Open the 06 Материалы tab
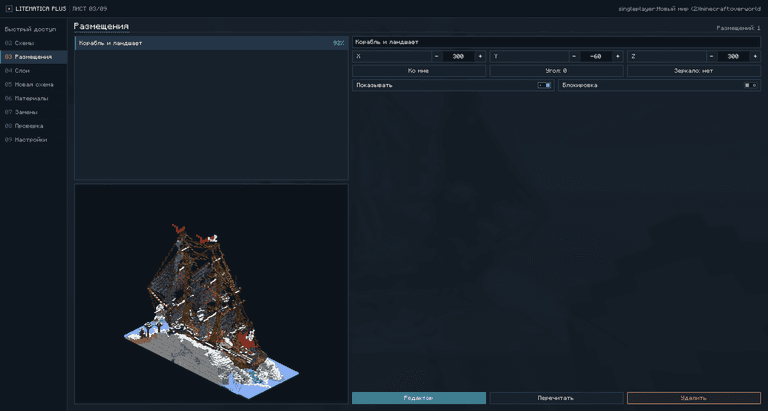This screenshot has width=768, height=411. point(33,98)
